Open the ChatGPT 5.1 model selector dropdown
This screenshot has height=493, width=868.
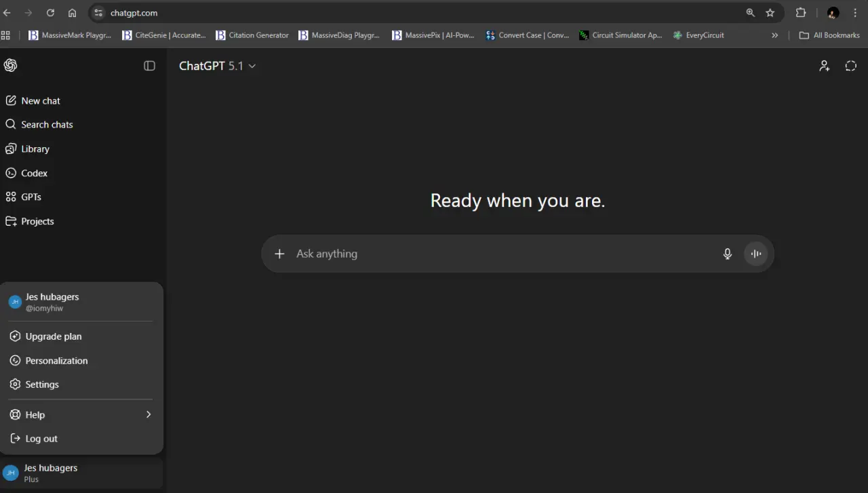point(217,66)
